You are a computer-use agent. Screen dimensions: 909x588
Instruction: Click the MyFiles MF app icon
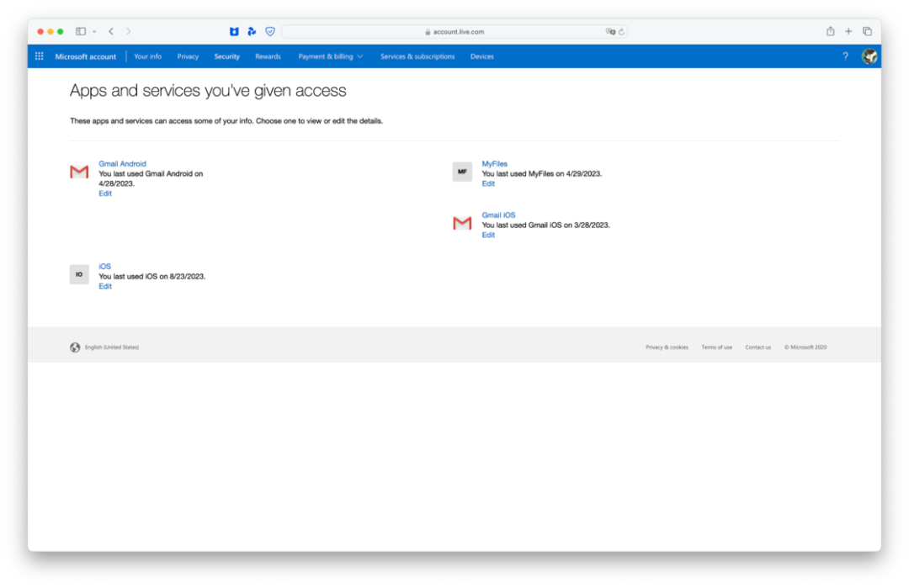[462, 172]
